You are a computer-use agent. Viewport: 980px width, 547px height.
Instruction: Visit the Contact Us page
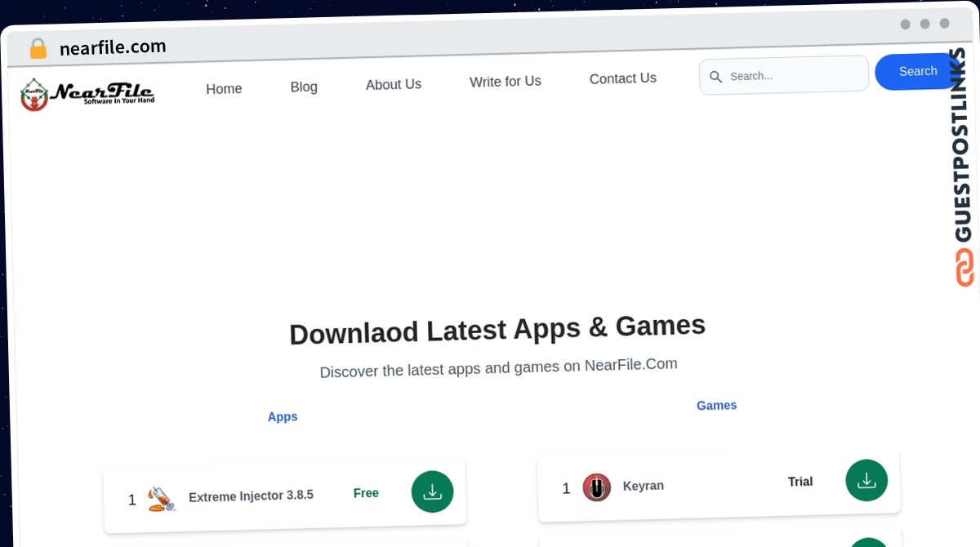tap(623, 78)
